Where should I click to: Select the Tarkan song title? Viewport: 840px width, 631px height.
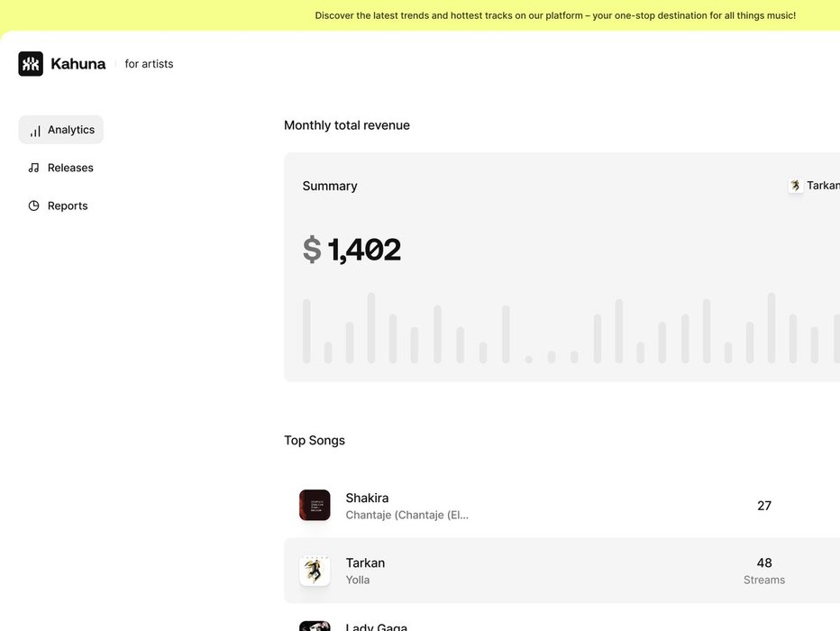click(365, 563)
